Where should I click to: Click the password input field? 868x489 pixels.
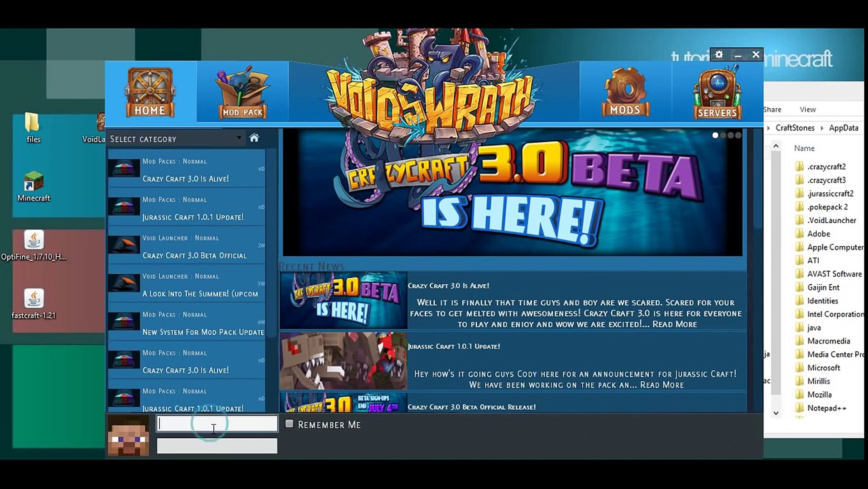click(x=217, y=446)
